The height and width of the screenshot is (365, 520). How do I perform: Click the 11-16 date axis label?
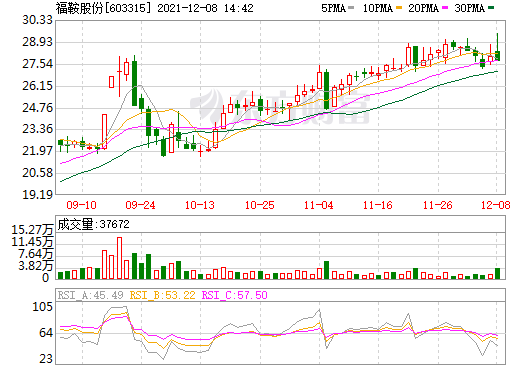pyautogui.click(x=378, y=205)
